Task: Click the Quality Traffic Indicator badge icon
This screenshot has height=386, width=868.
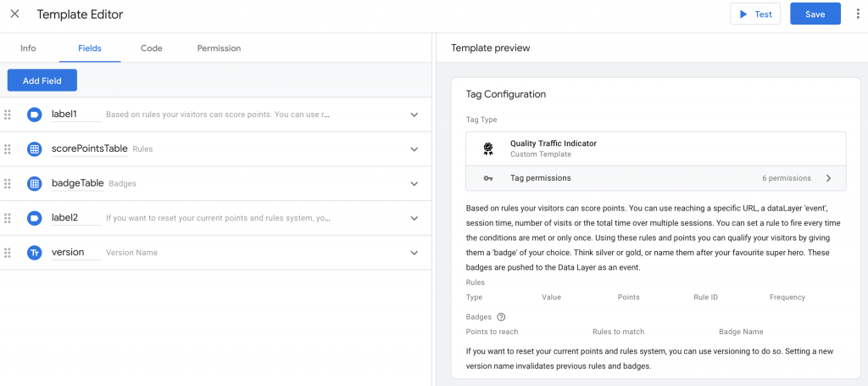Action: (488, 148)
